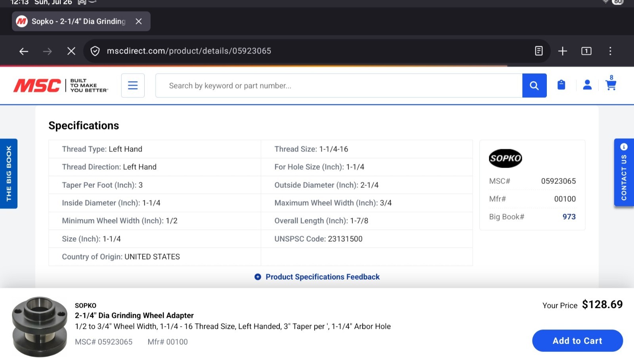This screenshot has width=634, height=364.
Task: Click the $128.69 price
Action: click(602, 305)
